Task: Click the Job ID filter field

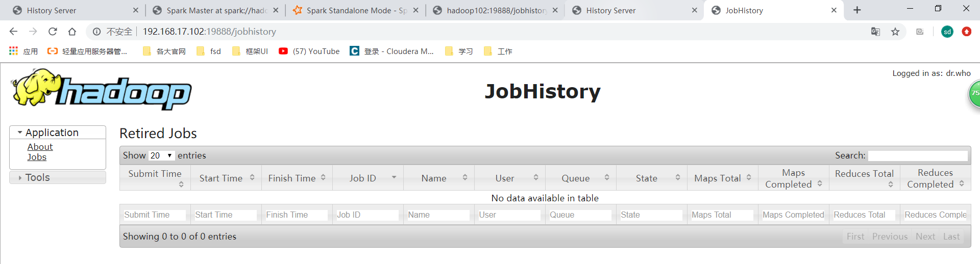Action: point(367,215)
